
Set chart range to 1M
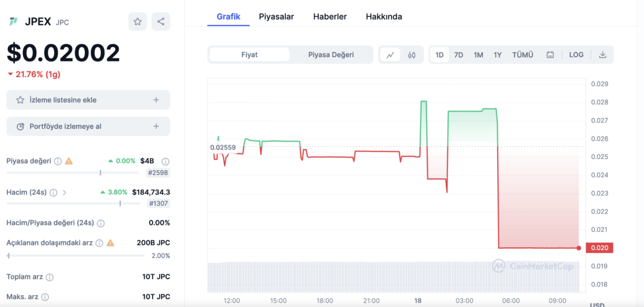478,55
